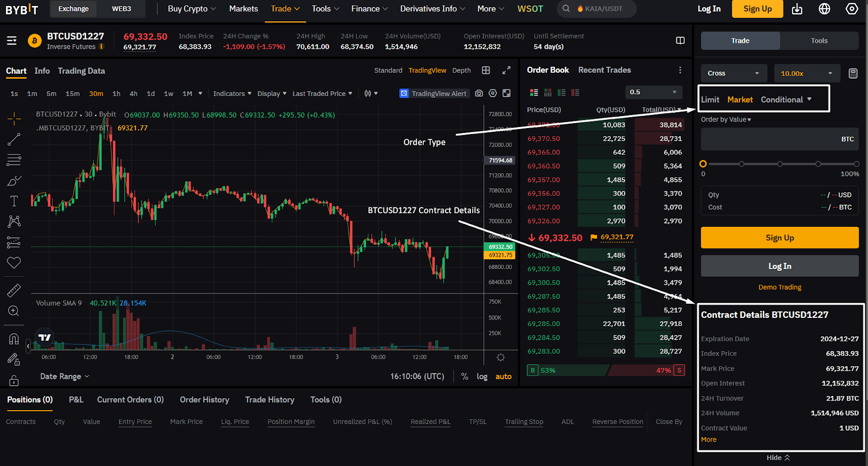Open chart time axis settings gear

click(501, 358)
